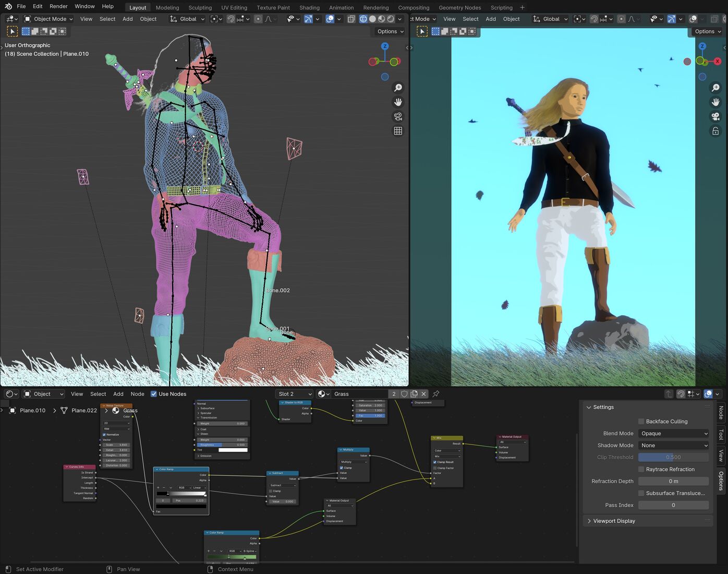728x574 pixels.
Task: Toggle the Use Nodes checkbox
Action: 154,394
